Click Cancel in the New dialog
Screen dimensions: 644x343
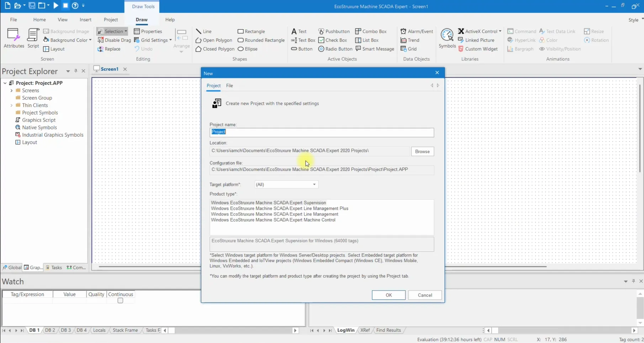pyautogui.click(x=425, y=295)
